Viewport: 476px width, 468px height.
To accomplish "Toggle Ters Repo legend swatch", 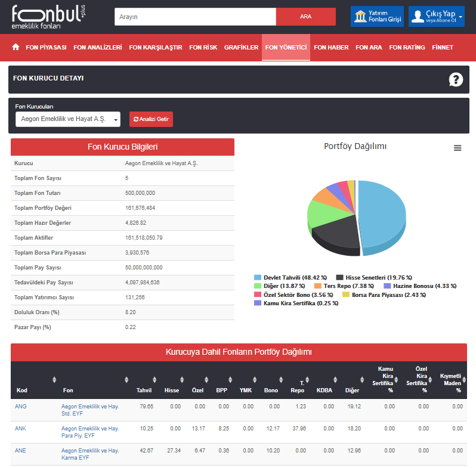I will pyautogui.click(x=318, y=286).
